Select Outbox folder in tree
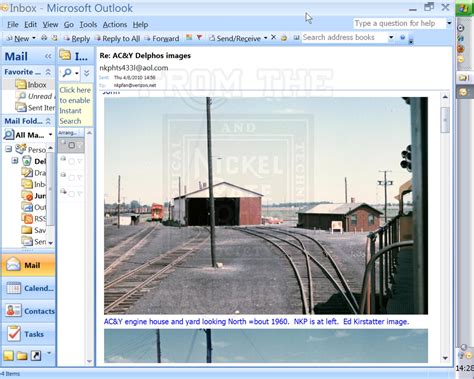The height and width of the screenshot is (379, 474). click(x=34, y=207)
